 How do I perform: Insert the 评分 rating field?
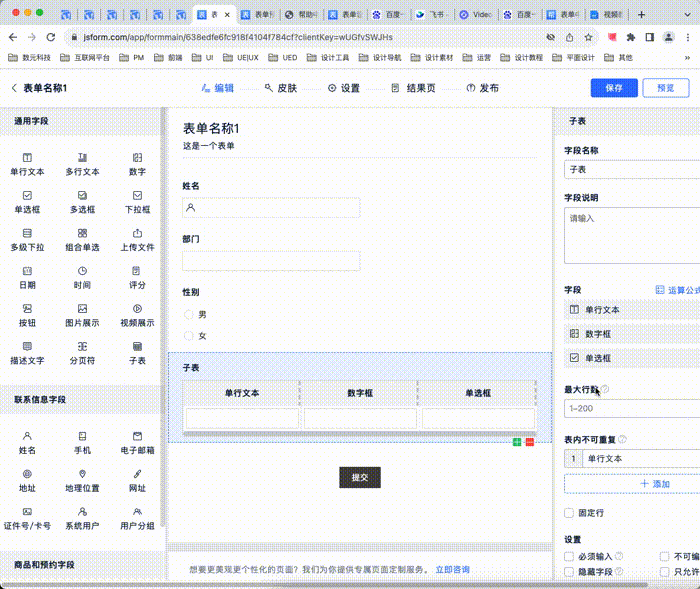click(137, 277)
